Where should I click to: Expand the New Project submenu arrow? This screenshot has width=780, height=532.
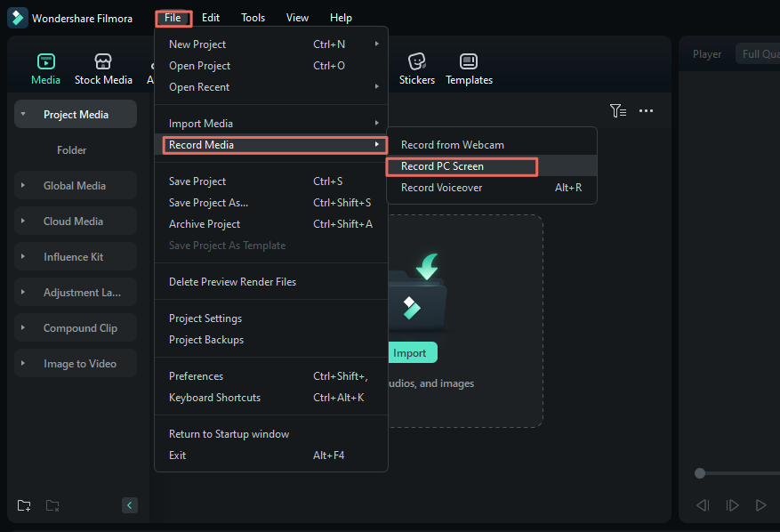coord(376,44)
